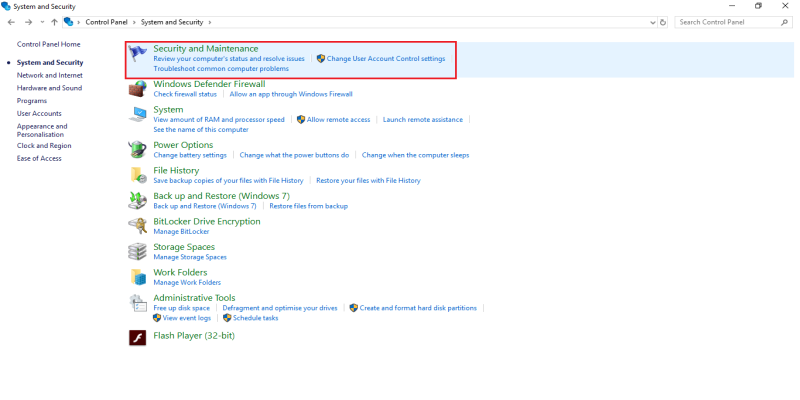Click Check firewall status

point(185,94)
